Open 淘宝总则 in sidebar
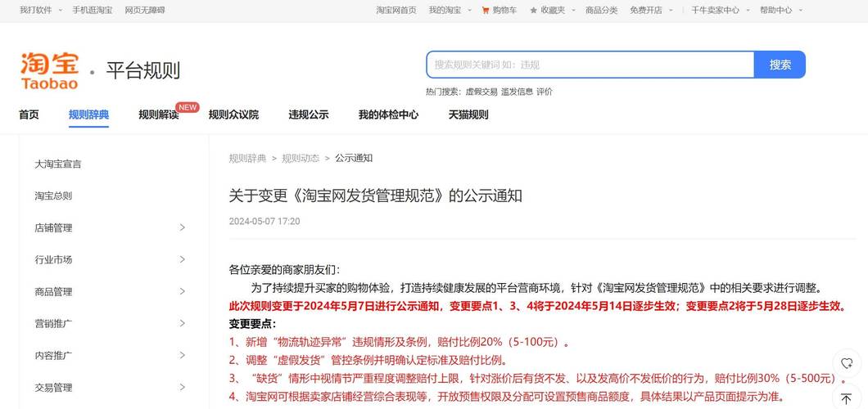868x409 pixels. click(53, 196)
